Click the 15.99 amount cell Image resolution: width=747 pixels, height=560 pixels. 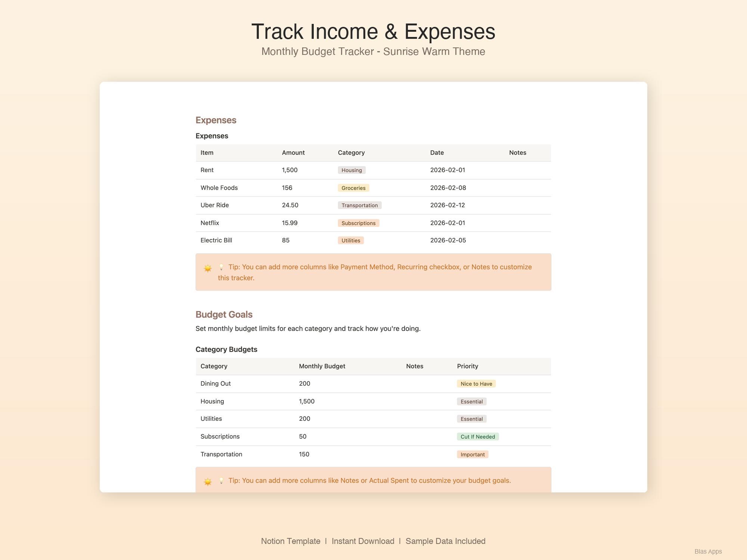click(289, 223)
